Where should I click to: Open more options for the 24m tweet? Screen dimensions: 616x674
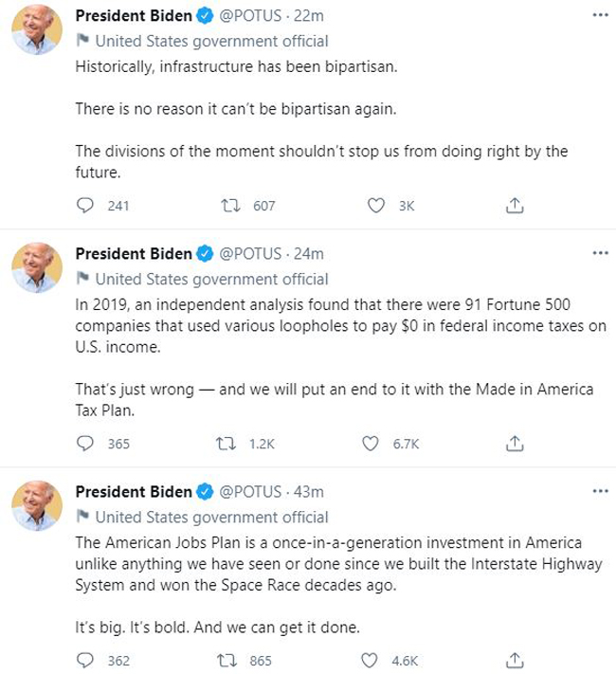click(600, 254)
